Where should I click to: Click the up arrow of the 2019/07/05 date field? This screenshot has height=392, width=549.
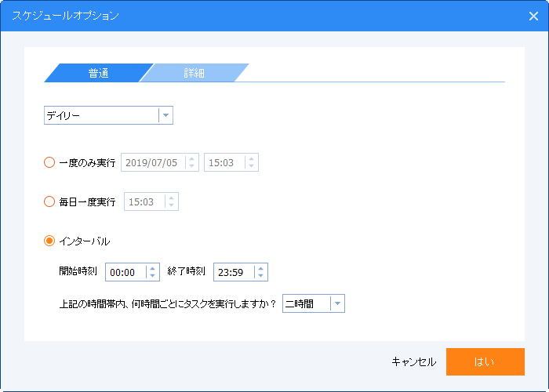[192, 158]
